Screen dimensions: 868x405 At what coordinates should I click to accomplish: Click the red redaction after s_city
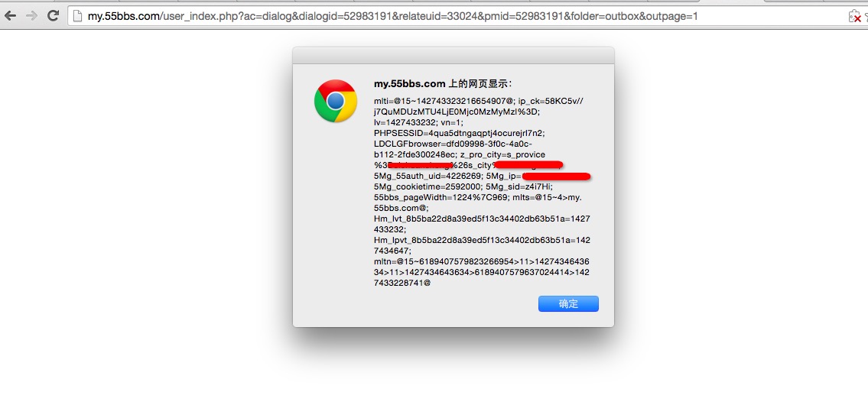pos(528,165)
